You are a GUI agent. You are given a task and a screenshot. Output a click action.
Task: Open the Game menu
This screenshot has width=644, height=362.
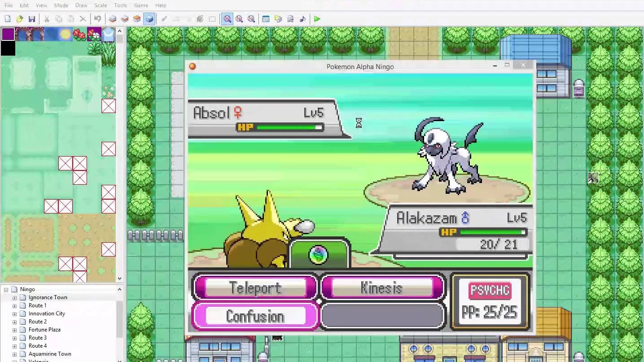[x=141, y=5]
